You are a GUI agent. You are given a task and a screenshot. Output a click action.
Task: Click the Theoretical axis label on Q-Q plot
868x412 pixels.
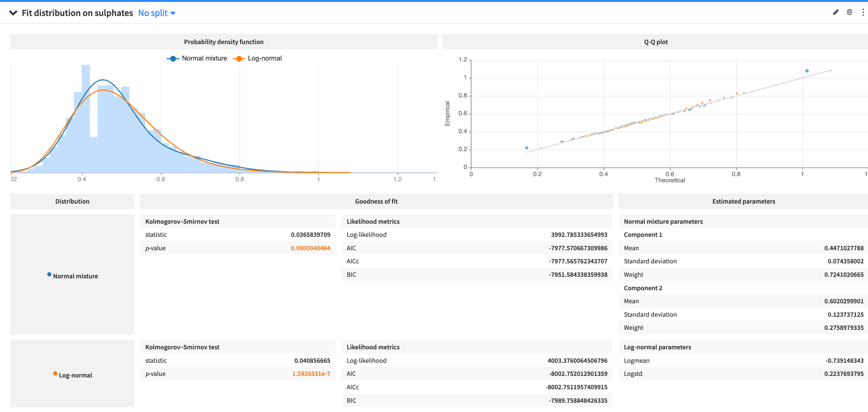[x=669, y=180]
